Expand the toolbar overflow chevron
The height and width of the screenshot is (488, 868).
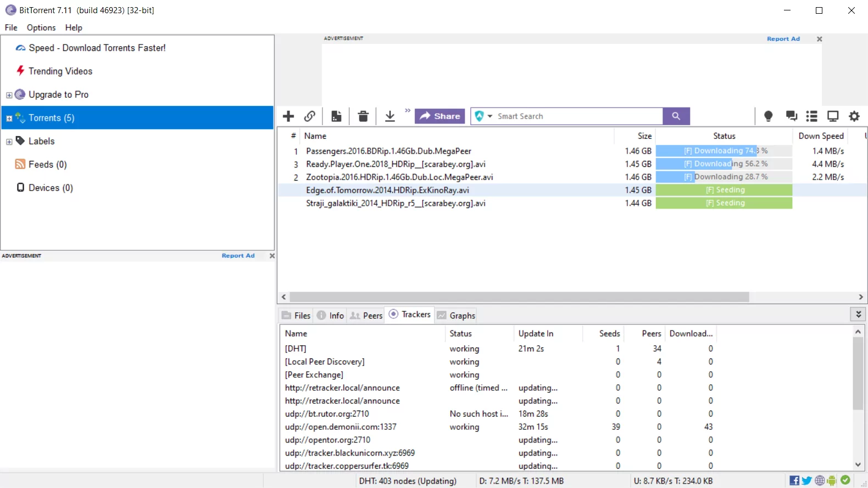click(x=408, y=111)
